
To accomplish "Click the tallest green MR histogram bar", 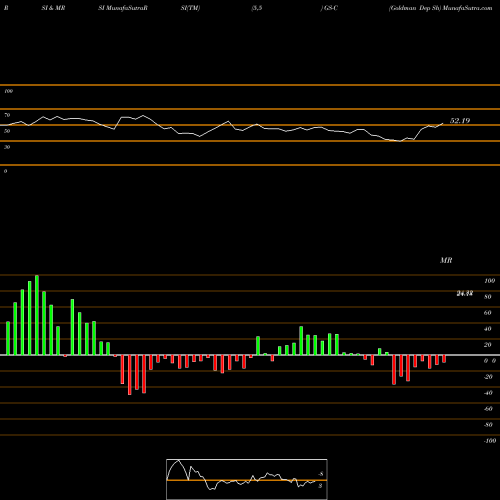I will pyautogui.click(x=37, y=315).
